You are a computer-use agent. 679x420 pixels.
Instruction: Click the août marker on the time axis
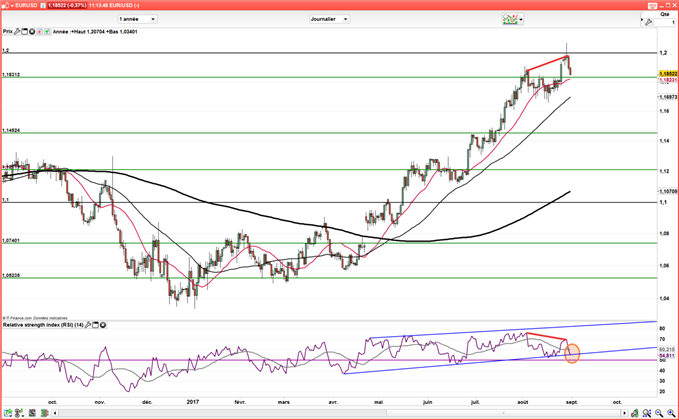coord(523,402)
